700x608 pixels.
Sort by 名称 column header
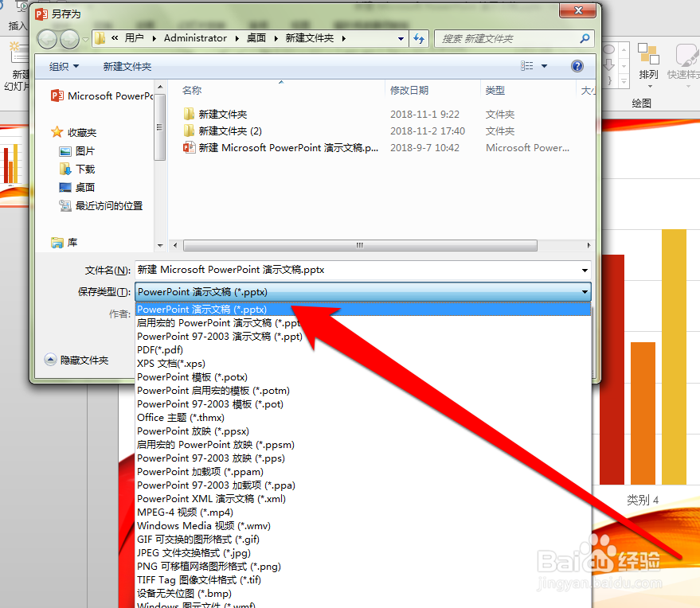(x=192, y=90)
